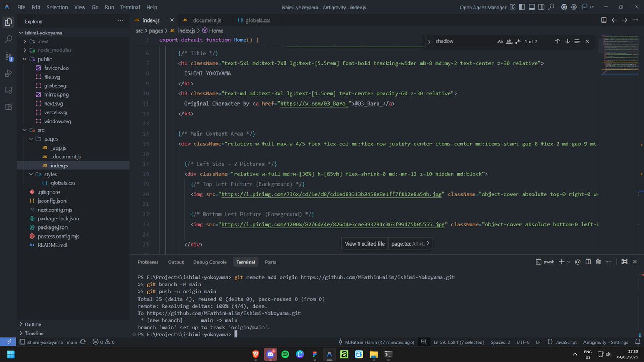The height and width of the screenshot is (362, 644).
Task: Expand the replace field chevron in find widget
Action: [x=429, y=41]
